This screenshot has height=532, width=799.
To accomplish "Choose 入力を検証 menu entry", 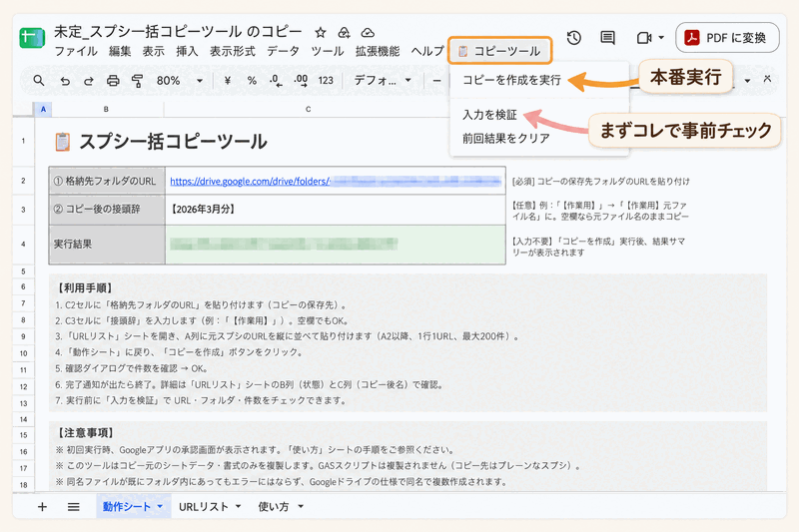I will click(x=489, y=115).
